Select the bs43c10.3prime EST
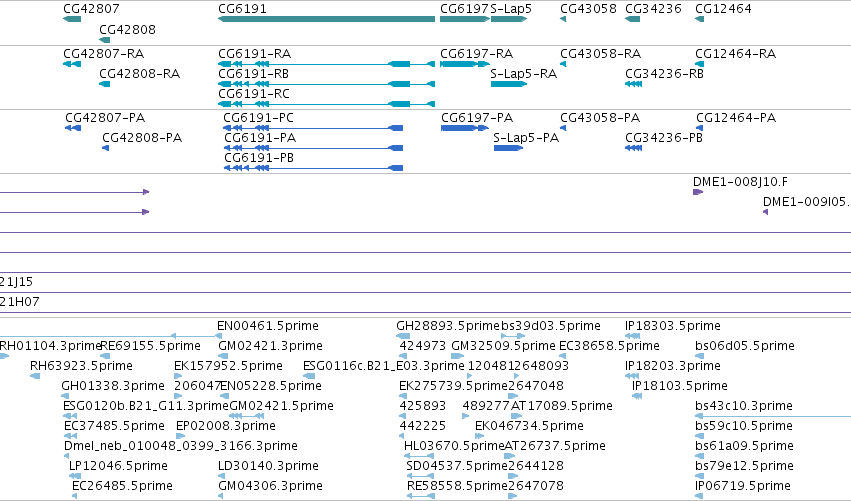 coord(773,416)
